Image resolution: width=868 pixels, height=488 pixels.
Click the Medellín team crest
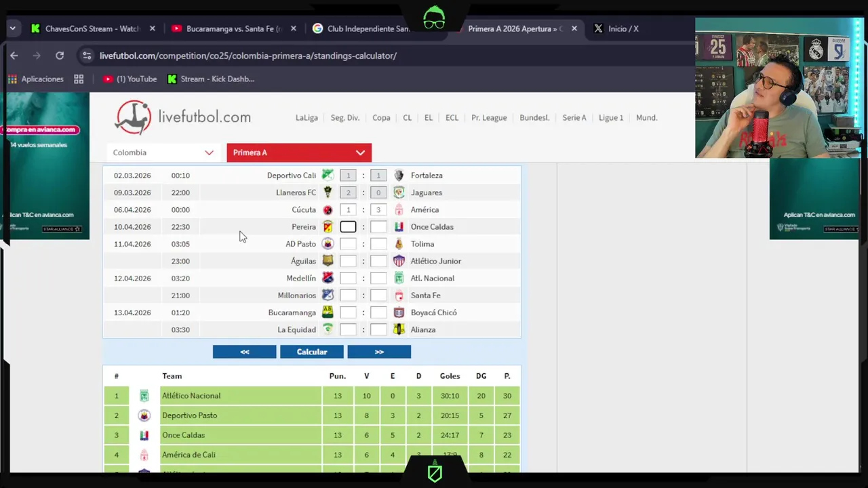(x=328, y=278)
